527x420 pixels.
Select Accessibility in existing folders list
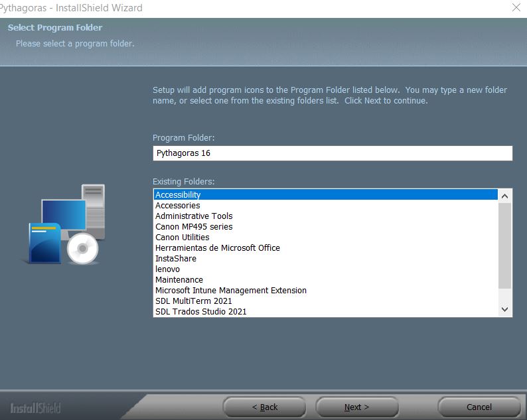pos(326,194)
